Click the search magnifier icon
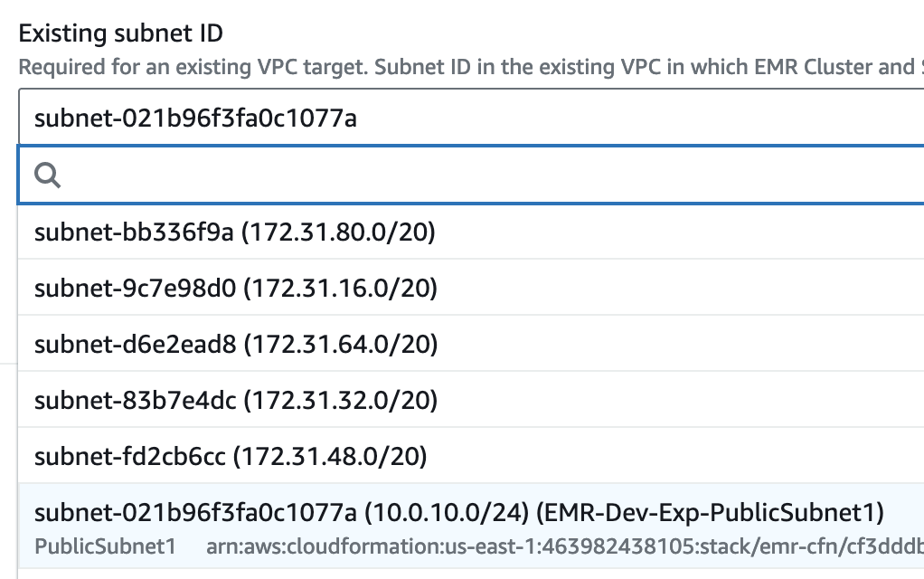 coord(47,176)
